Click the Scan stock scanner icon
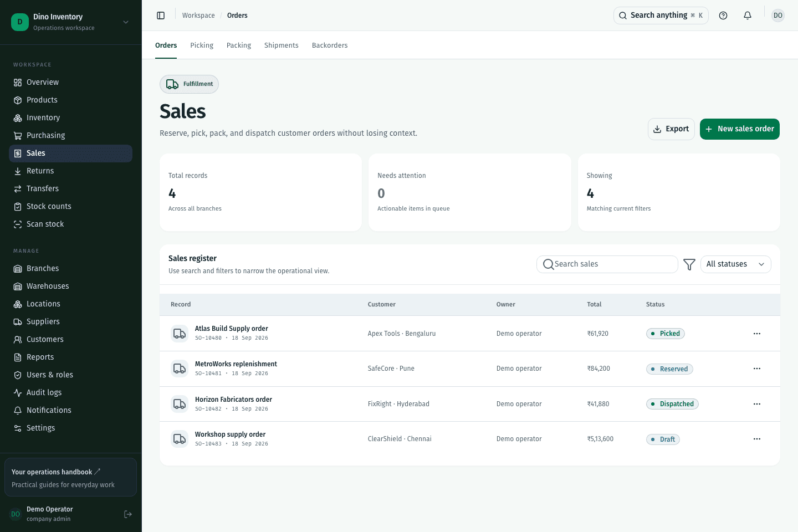798x532 pixels. [x=18, y=224]
